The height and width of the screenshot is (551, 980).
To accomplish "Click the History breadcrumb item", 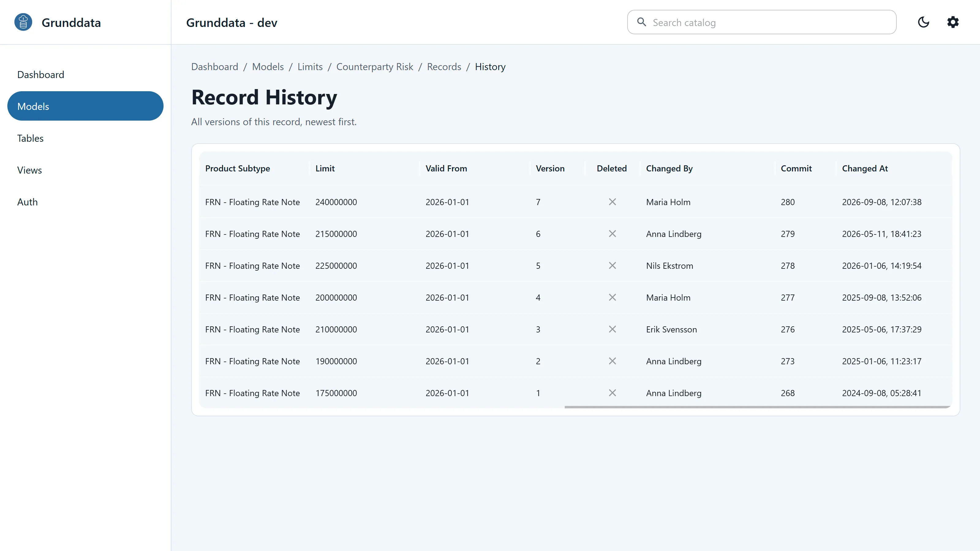I will click(490, 67).
